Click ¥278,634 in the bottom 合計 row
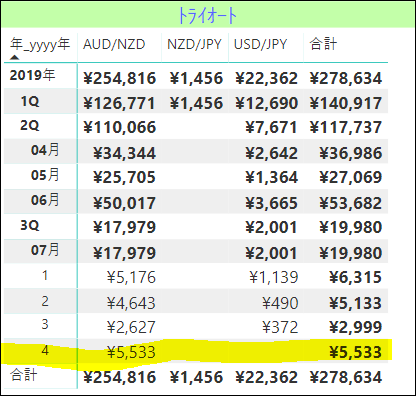Image resolution: width=416 pixels, height=396 pixels. (346, 377)
